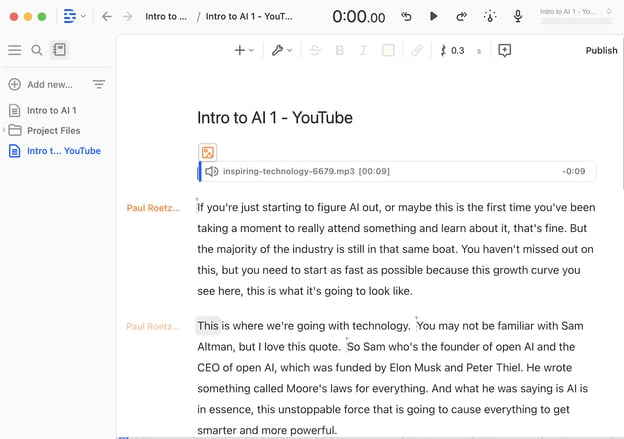The image size is (624, 439).
Task: Select Intro to AI 1 composition
Action: tap(51, 110)
